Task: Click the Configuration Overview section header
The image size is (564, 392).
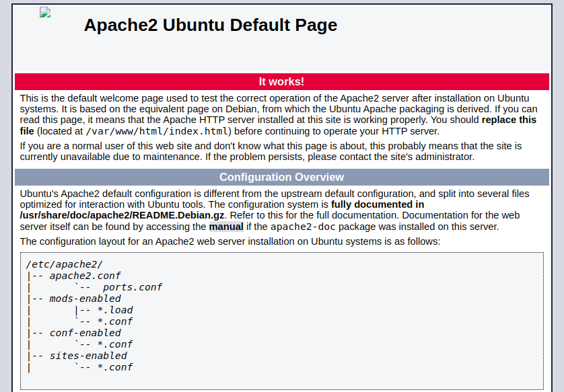Action: (281, 177)
